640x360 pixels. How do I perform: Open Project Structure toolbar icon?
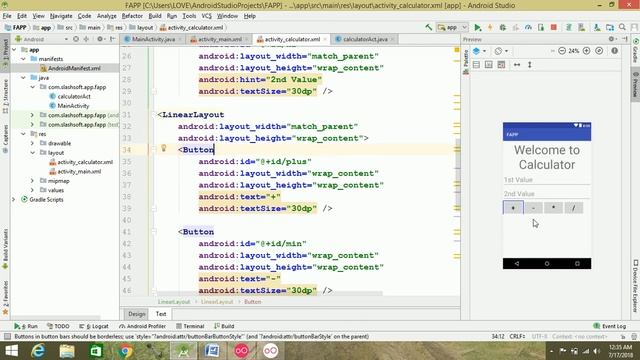pyautogui.click(x=610, y=27)
